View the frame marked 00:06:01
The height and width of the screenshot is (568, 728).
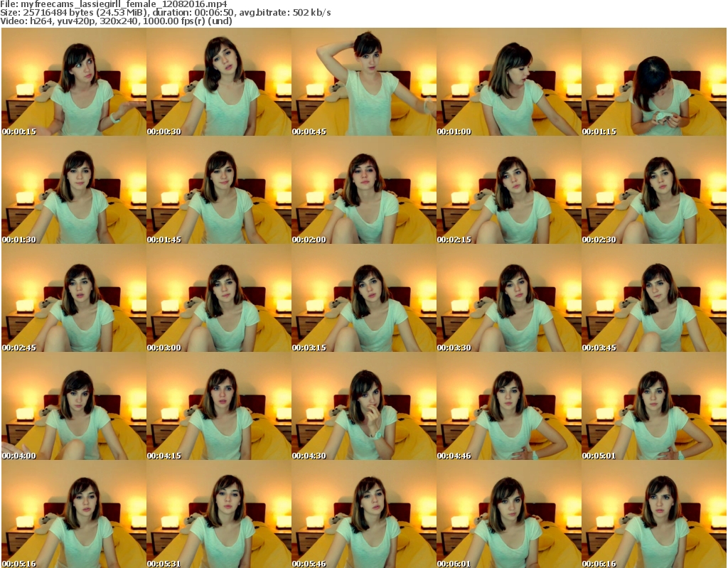point(509,514)
